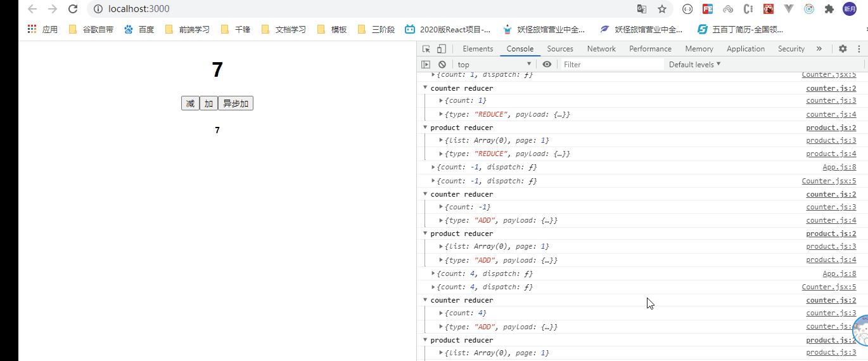Focus the console Filter input

pos(612,65)
